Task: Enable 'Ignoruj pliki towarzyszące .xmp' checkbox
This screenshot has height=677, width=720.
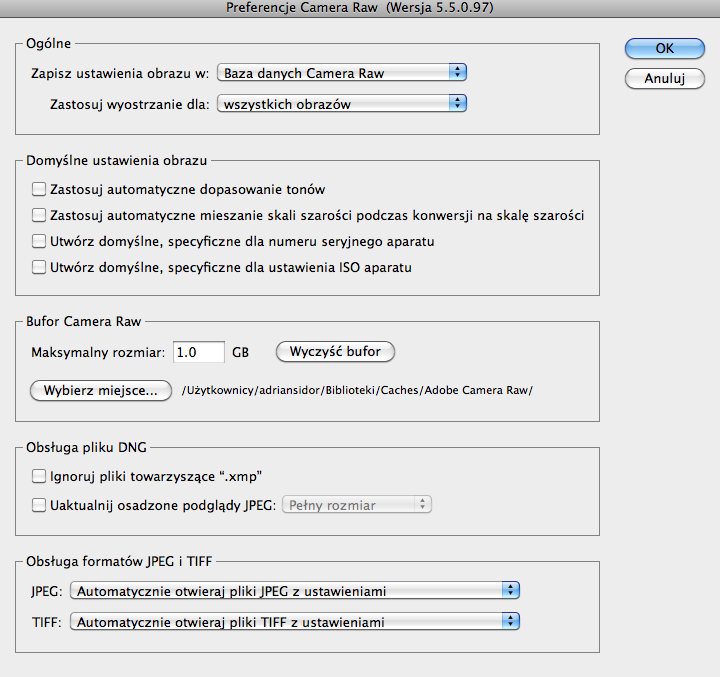Action: (39, 476)
